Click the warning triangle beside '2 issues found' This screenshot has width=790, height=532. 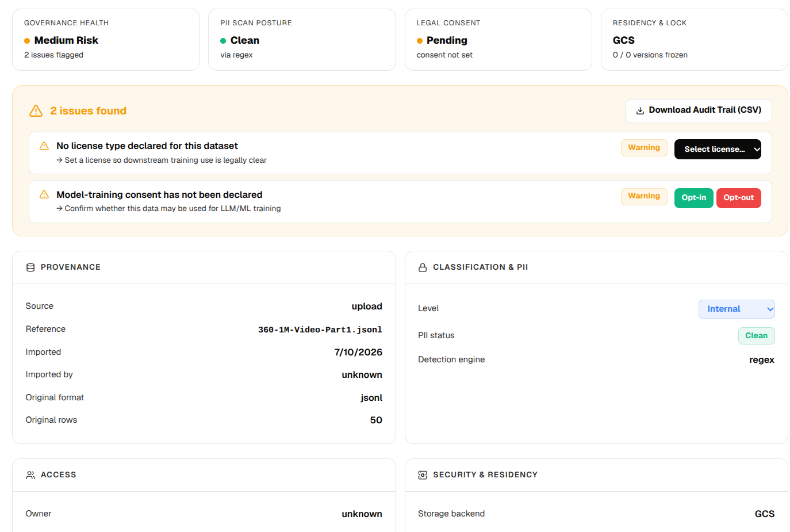[x=36, y=111]
